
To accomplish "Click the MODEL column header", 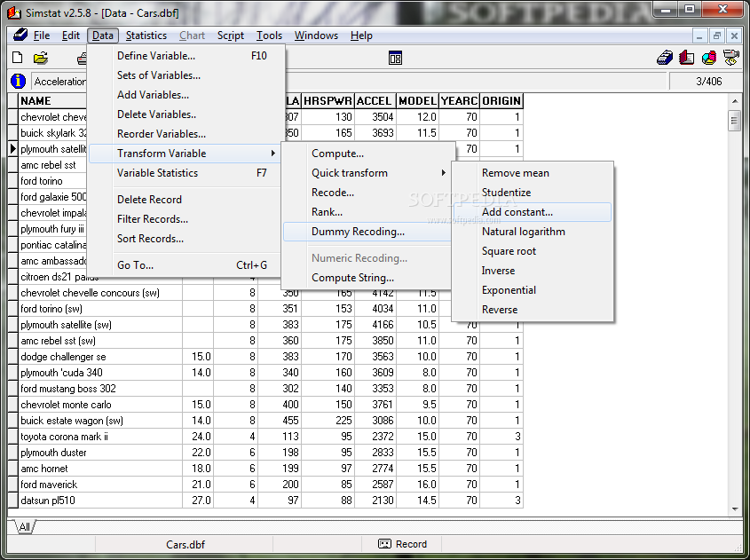I will [x=417, y=101].
